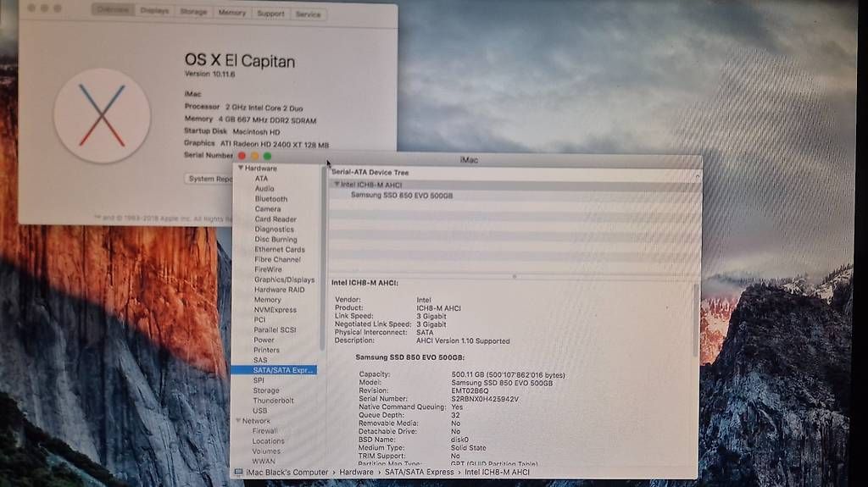Select Locations under Network

tap(268, 441)
